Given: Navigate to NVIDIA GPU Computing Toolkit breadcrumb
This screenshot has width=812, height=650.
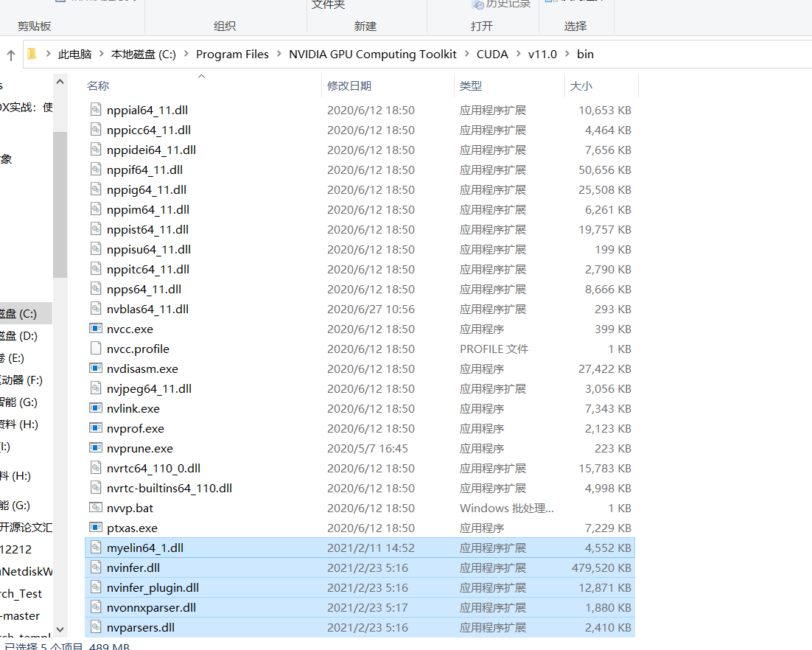Looking at the screenshot, I should (x=372, y=54).
